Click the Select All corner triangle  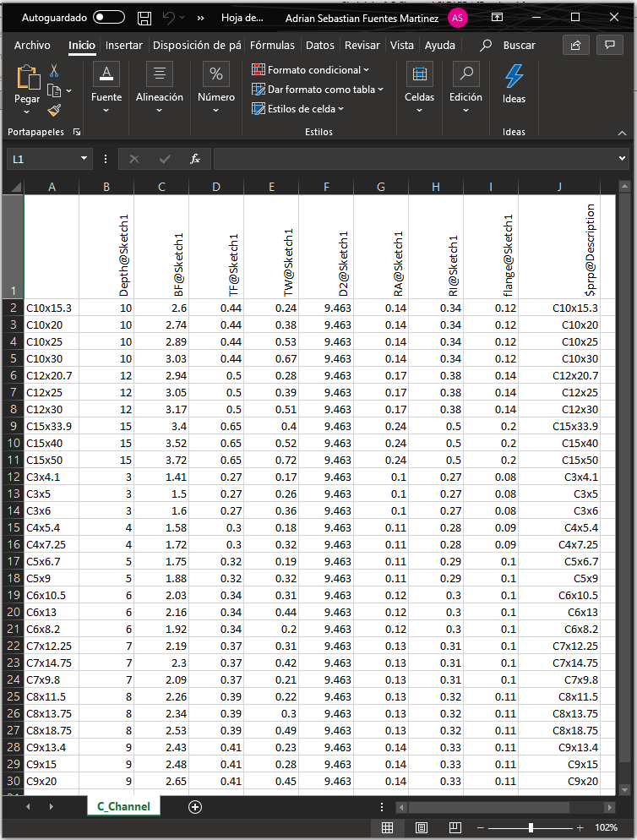[15, 187]
